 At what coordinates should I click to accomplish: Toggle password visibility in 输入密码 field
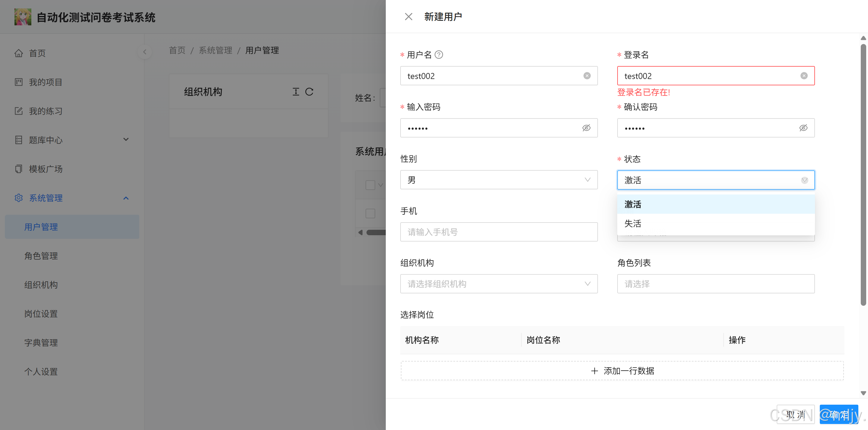coord(586,128)
